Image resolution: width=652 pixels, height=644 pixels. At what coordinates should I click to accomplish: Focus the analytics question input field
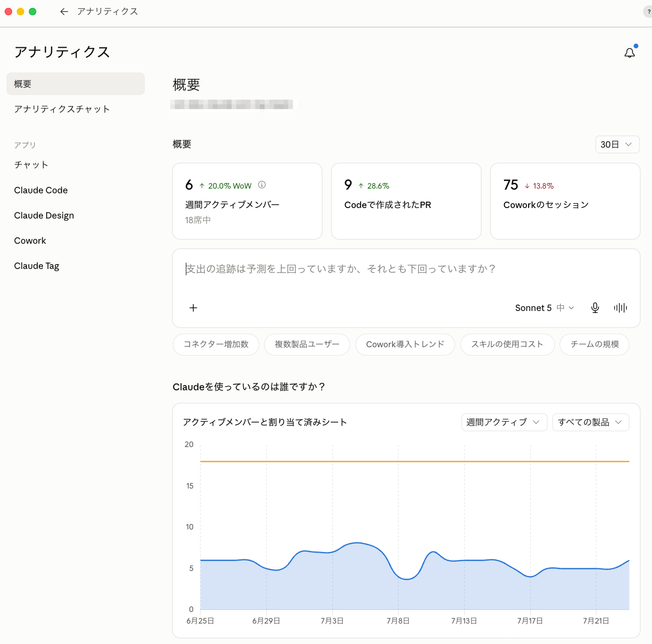coord(406,269)
